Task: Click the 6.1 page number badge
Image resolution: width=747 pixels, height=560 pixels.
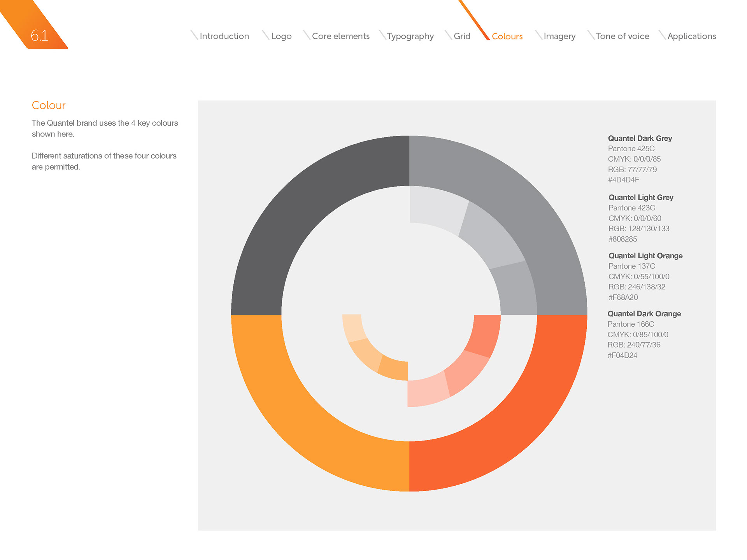Action: click(39, 35)
